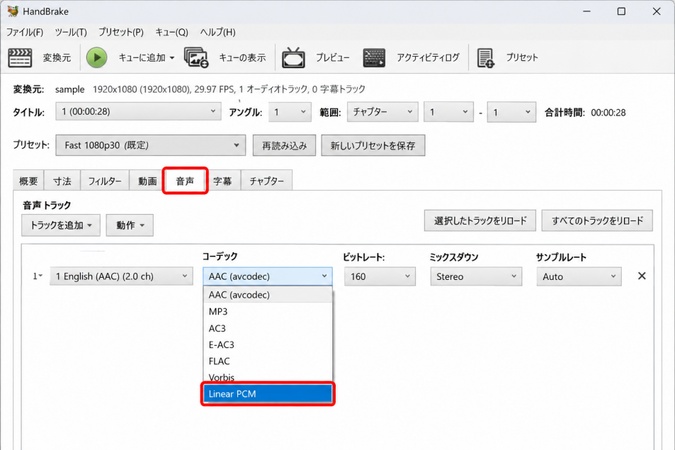Open the キューに追加 dropdown arrow
The height and width of the screenshot is (450, 675).
tap(172, 58)
